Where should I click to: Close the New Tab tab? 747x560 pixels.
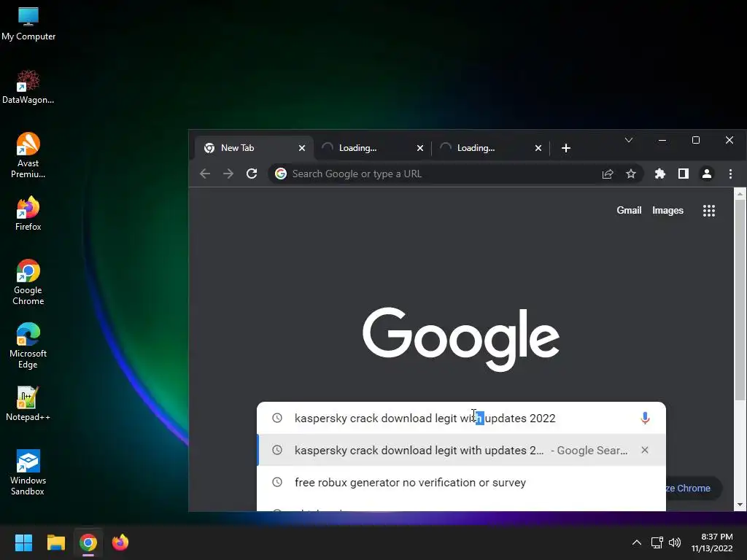[x=301, y=148]
